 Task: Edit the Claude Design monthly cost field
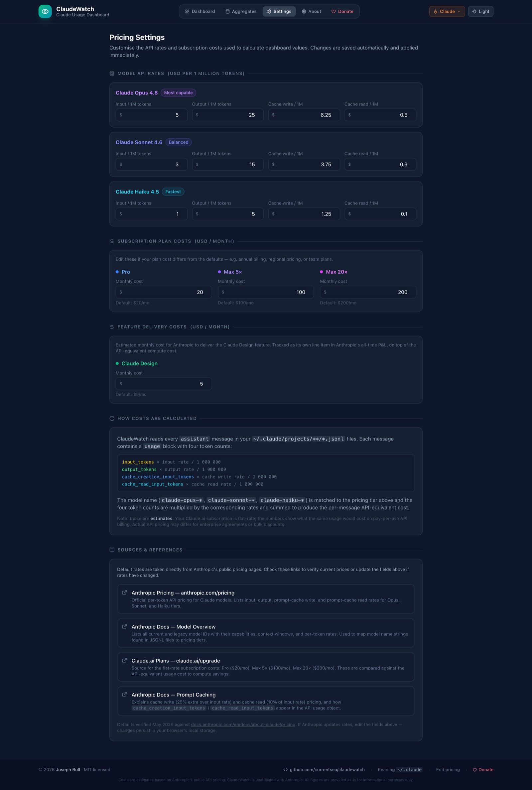point(164,384)
